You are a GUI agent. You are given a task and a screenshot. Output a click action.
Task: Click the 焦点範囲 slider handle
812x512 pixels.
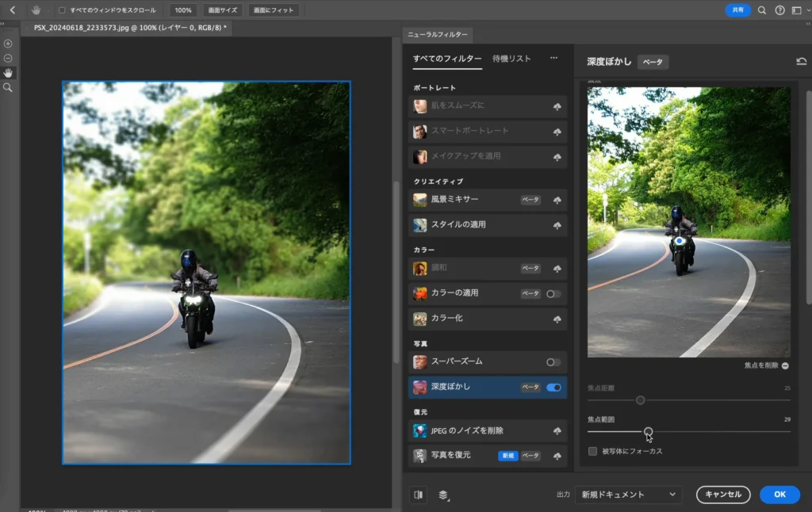(x=649, y=431)
